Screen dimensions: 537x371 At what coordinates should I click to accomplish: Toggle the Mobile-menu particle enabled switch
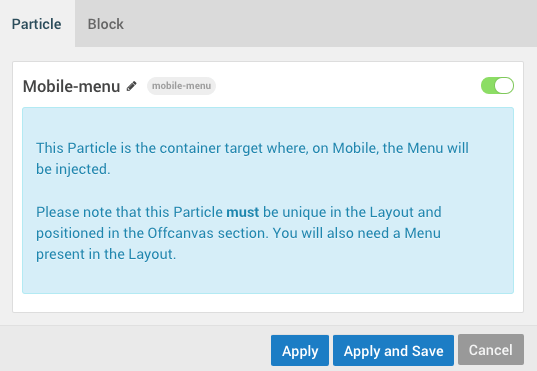tap(497, 86)
